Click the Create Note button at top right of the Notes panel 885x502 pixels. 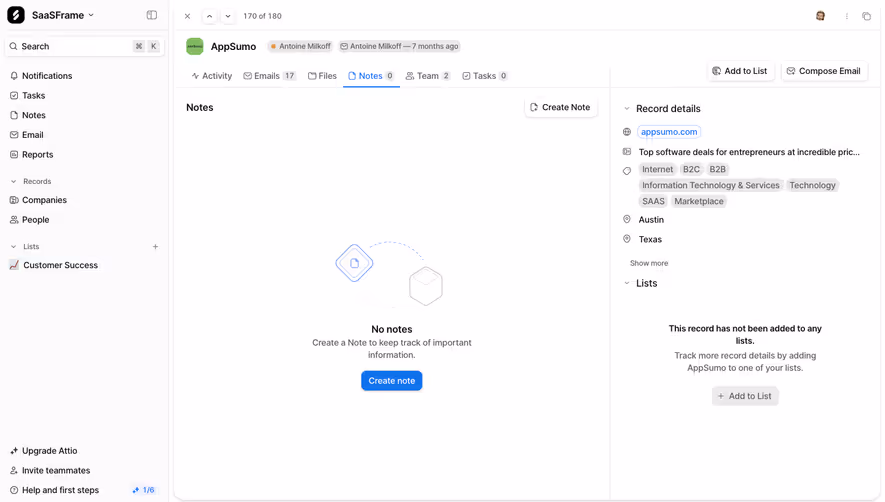pyautogui.click(x=560, y=107)
